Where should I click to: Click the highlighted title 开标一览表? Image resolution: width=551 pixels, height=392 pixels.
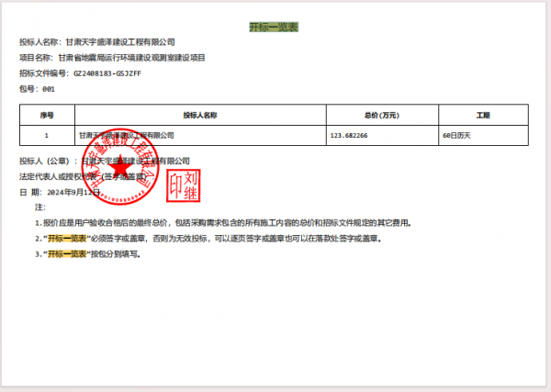point(273,28)
